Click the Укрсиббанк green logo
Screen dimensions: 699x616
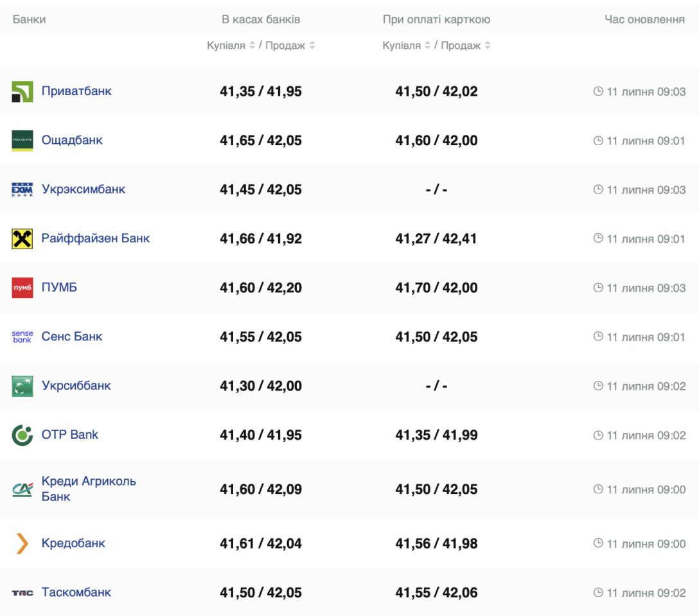tap(22, 386)
